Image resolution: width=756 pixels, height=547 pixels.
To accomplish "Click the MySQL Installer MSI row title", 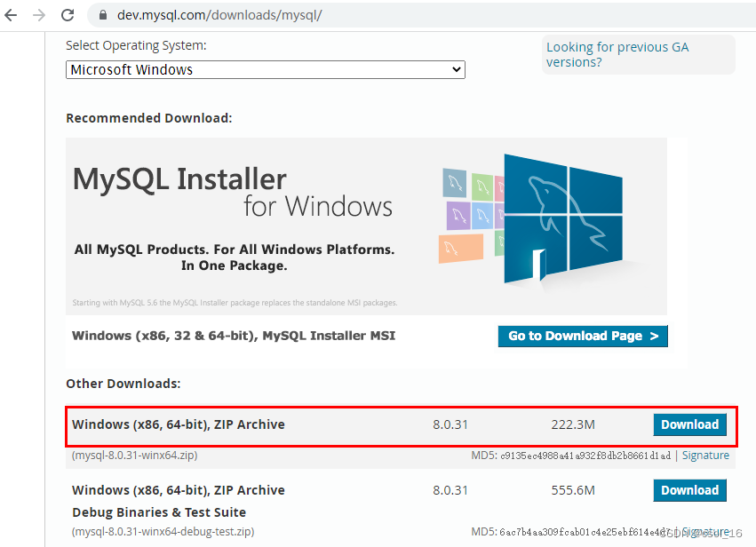I will point(234,336).
